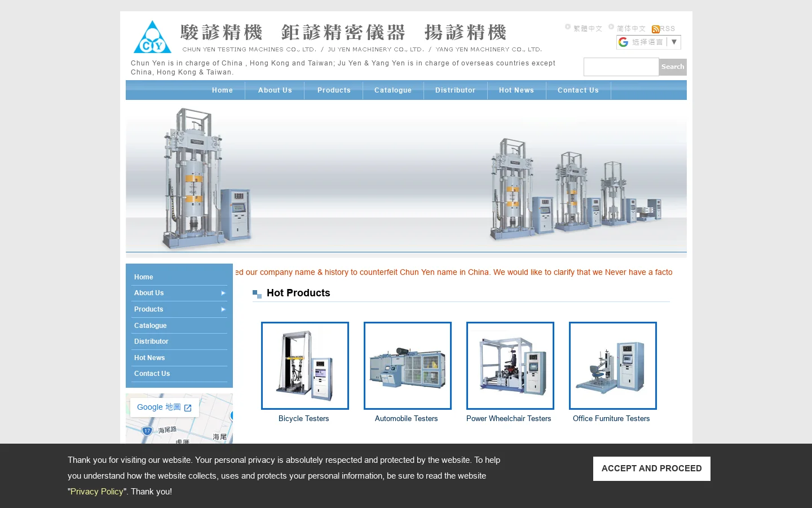Expand the Products sidebar submenu
812x508 pixels.
click(x=223, y=309)
